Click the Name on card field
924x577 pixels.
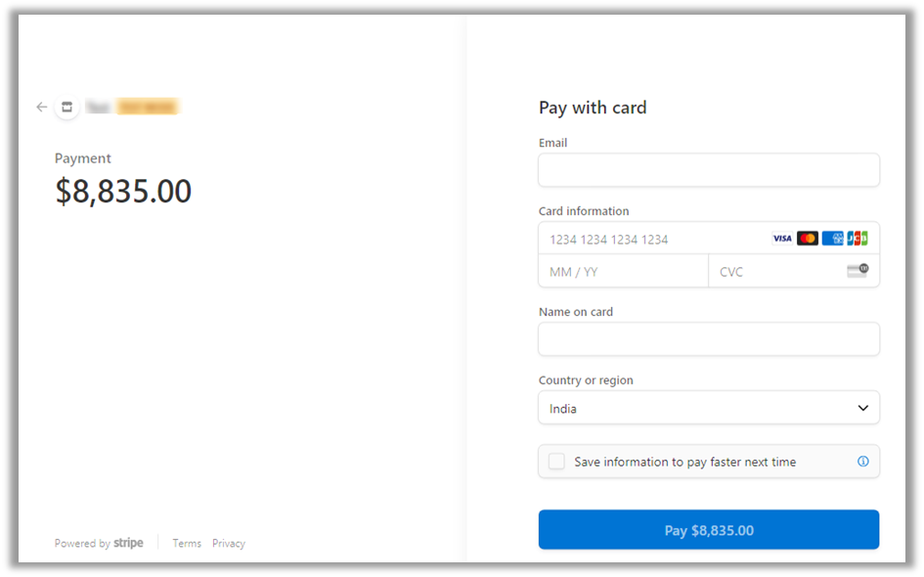[x=709, y=339]
